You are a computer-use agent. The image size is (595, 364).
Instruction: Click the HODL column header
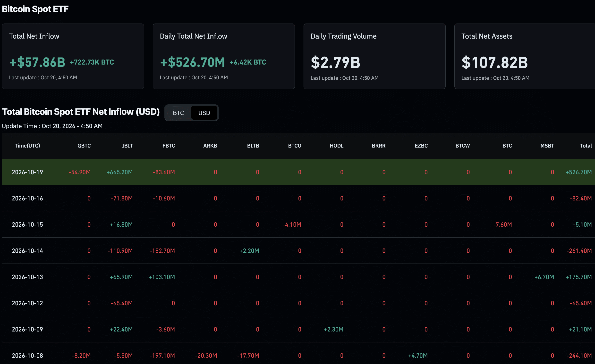(x=337, y=146)
